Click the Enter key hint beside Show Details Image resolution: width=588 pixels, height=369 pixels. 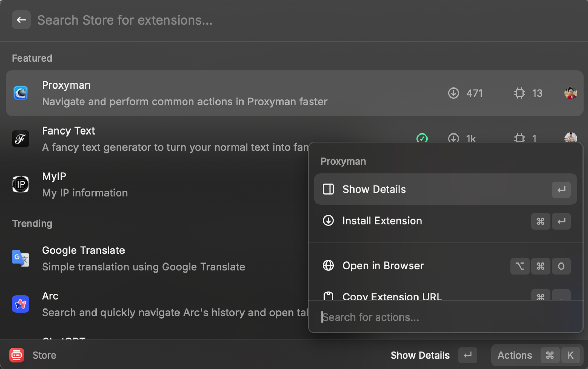point(561,190)
